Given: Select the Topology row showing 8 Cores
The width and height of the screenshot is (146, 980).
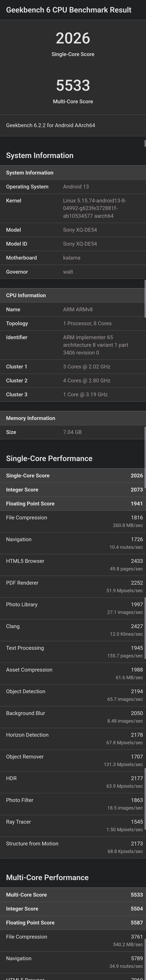Looking at the screenshot, I should 73,323.
